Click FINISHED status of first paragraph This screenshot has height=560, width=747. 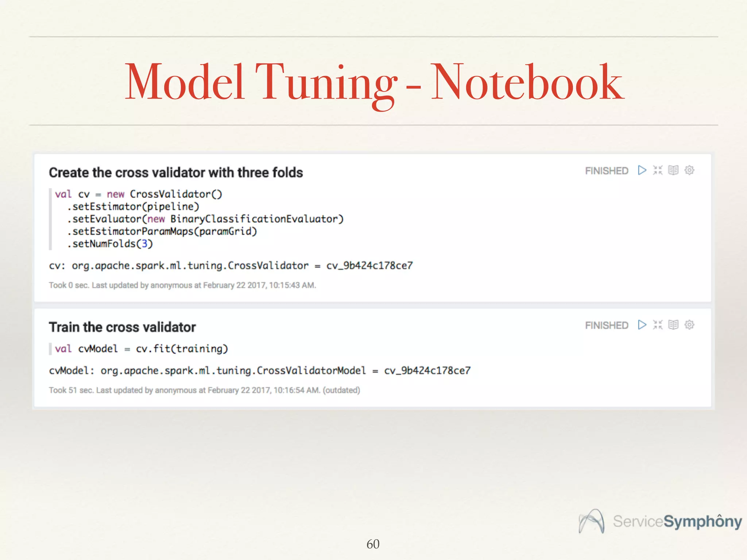click(607, 171)
